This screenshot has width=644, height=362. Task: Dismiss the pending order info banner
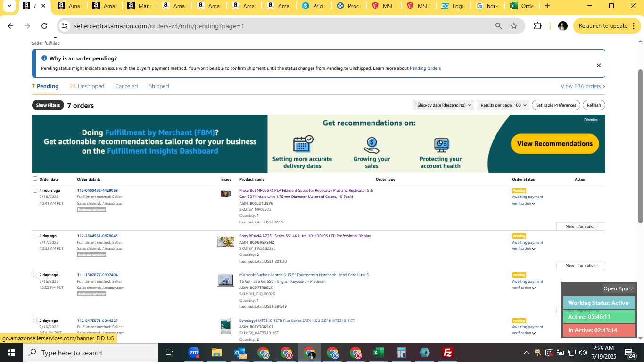click(x=599, y=66)
